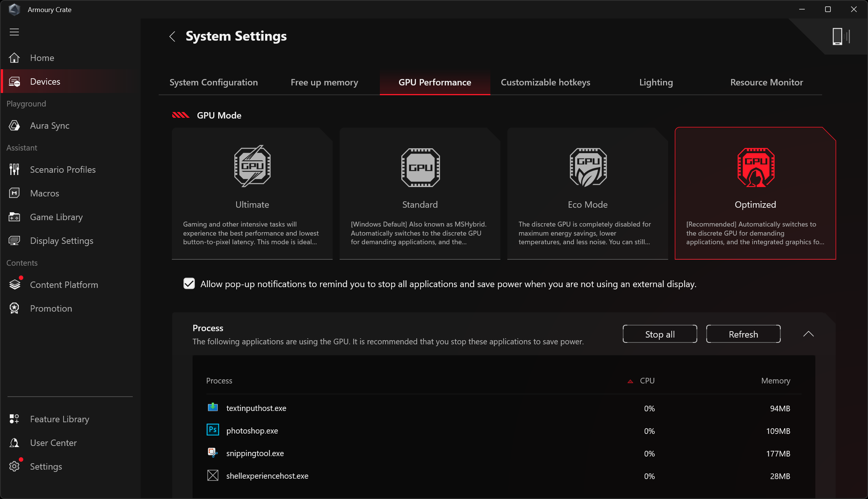Viewport: 868px width, 499px height.
Task: Sort processes by CPU column
Action: pyautogui.click(x=647, y=381)
